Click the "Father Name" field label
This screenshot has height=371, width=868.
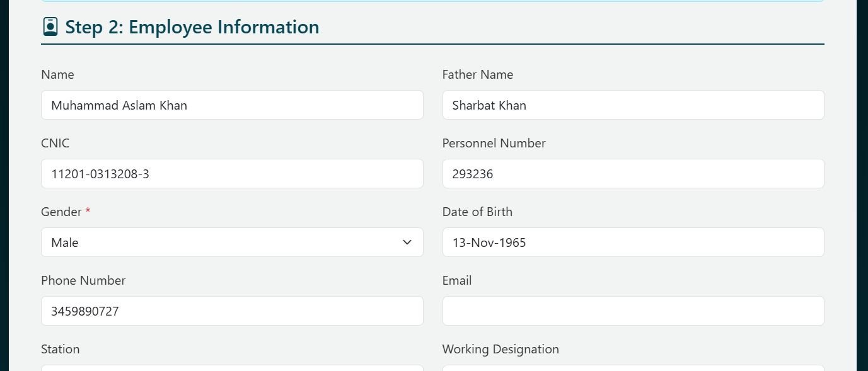[477, 74]
